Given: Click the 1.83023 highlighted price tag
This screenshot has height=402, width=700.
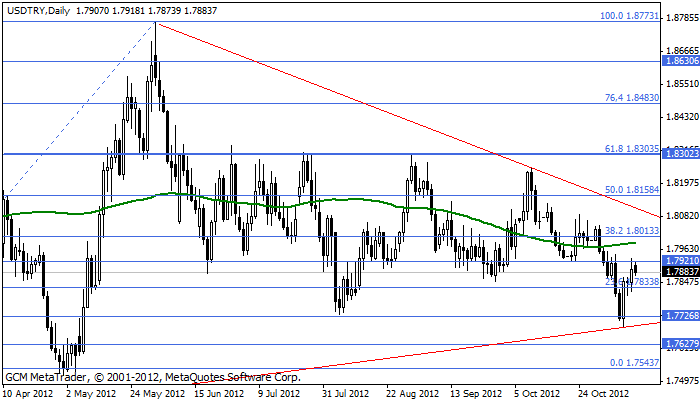Looking at the screenshot, I should click(681, 154).
